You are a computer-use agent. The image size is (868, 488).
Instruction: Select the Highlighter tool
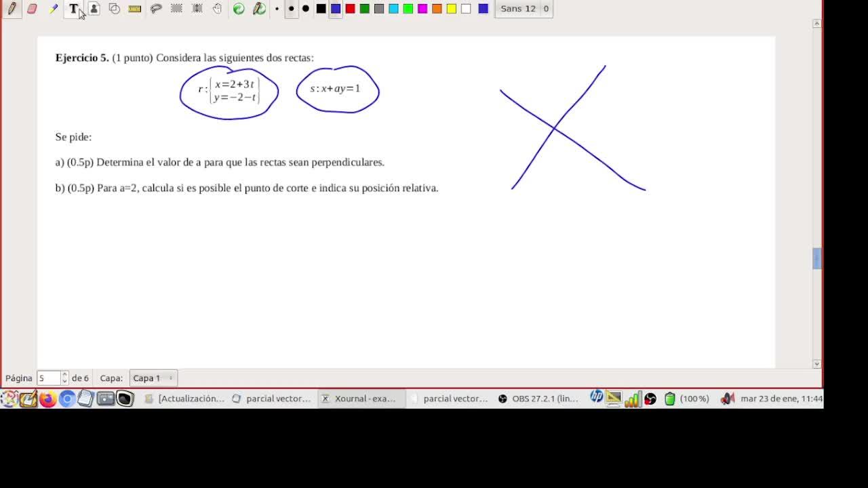pos(53,9)
